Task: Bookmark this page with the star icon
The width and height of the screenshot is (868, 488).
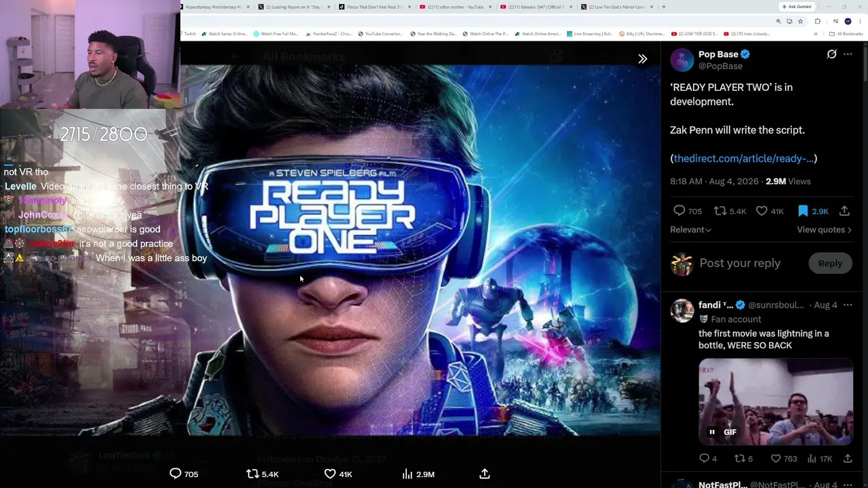Action: point(800,21)
